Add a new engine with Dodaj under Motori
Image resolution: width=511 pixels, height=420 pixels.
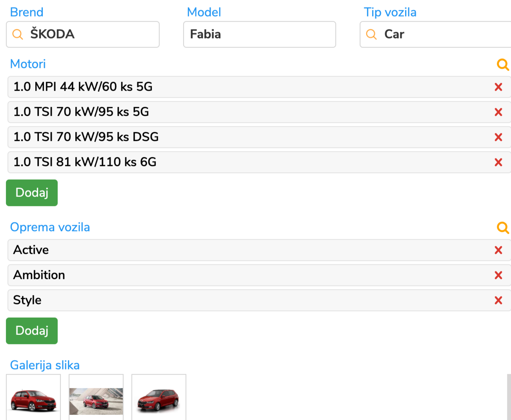click(32, 193)
